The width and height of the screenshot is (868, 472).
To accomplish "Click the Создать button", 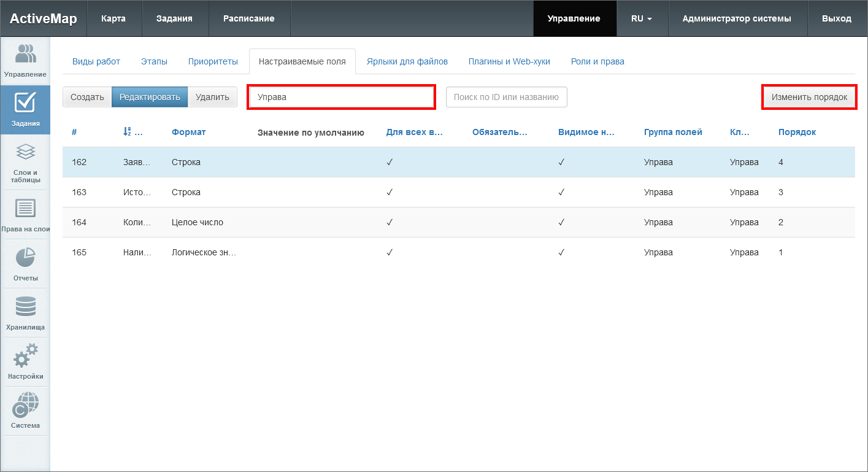I will coord(87,97).
